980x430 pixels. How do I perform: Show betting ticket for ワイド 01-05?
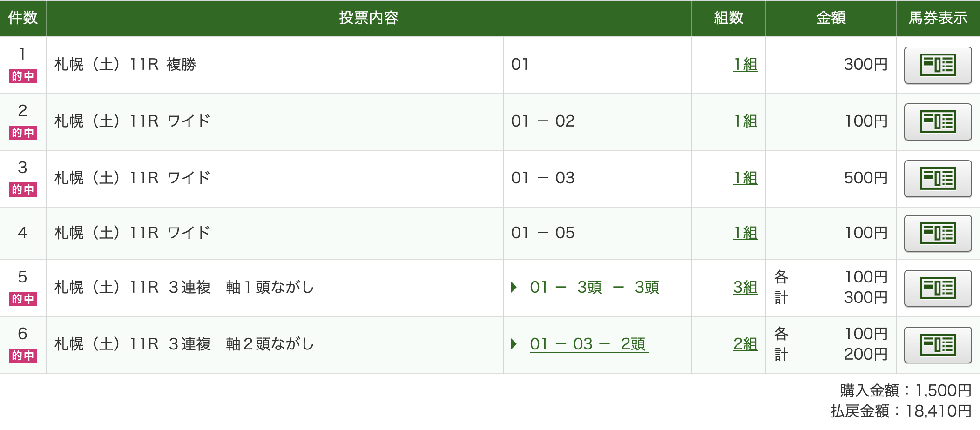point(938,233)
